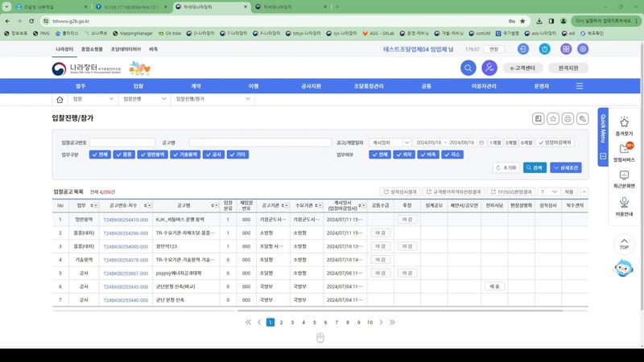644x362 pixels.
Task: Toggle 기술용역 checkbox in 업무구분
Action: pyautogui.click(x=185, y=154)
